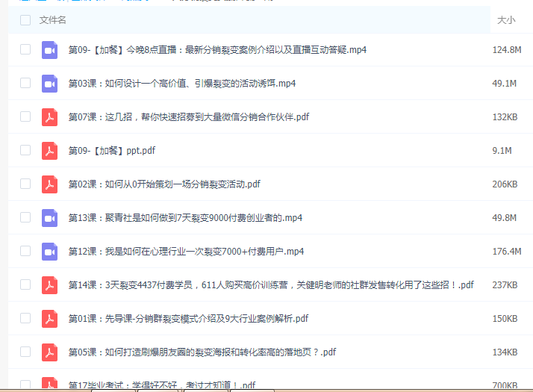Click the video icon for 第13课 聚壹社 file
The width and height of the screenshot is (533, 392).
49,218
